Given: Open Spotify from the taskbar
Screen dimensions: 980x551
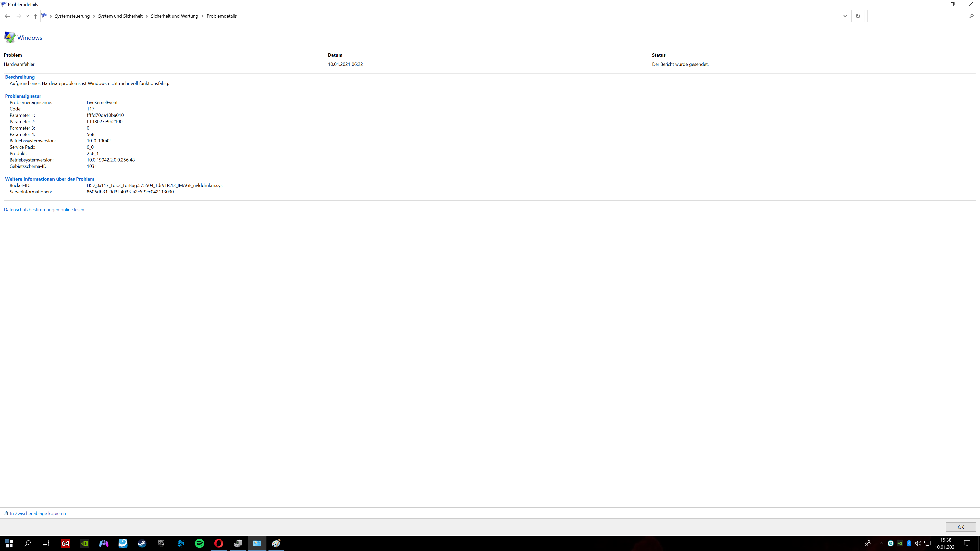Looking at the screenshot, I should [199, 543].
